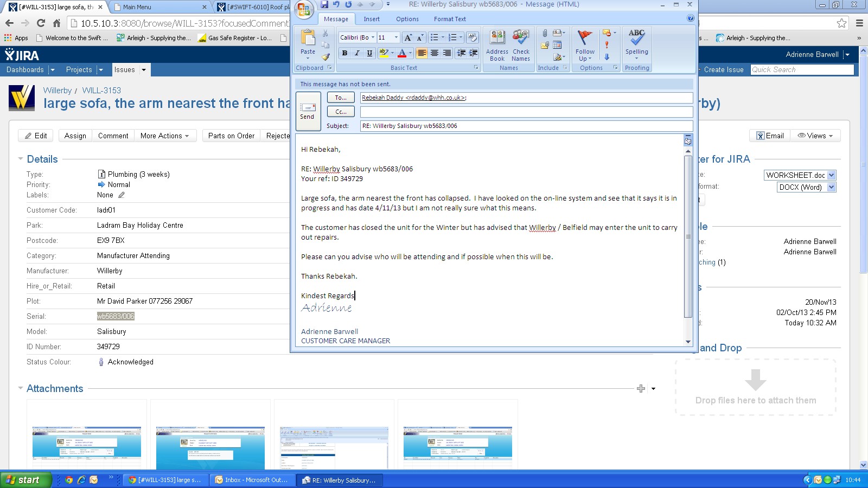The width and height of the screenshot is (868, 488).
Task: Insert a calendar into the email
Action: (557, 45)
